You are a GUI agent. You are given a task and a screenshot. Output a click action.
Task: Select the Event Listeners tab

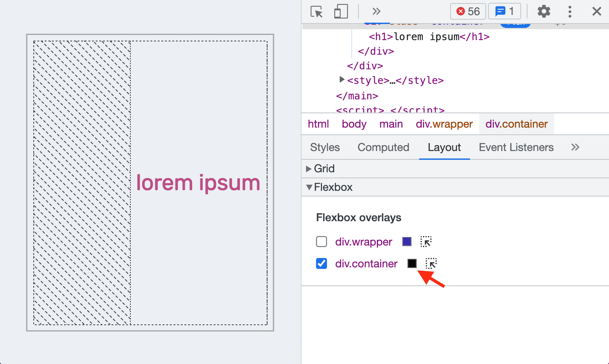pyautogui.click(x=517, y=147)
